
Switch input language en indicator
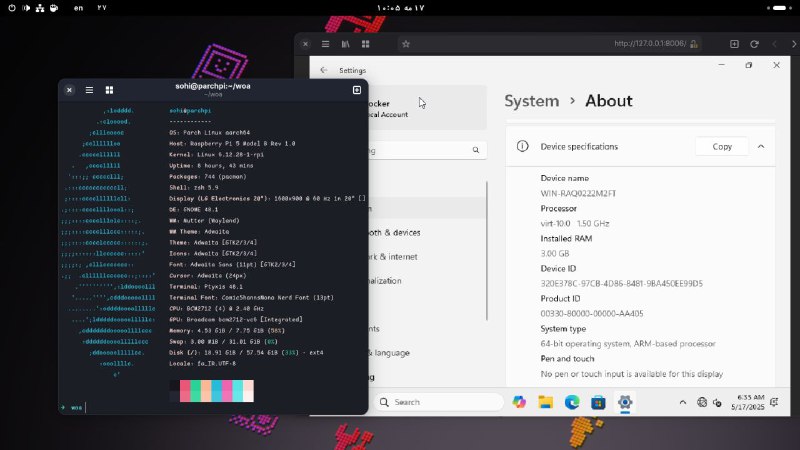tap(78, 8)
